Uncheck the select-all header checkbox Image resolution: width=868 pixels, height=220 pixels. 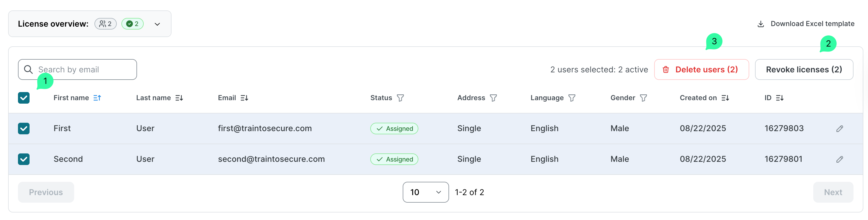(x=24, y=98)
